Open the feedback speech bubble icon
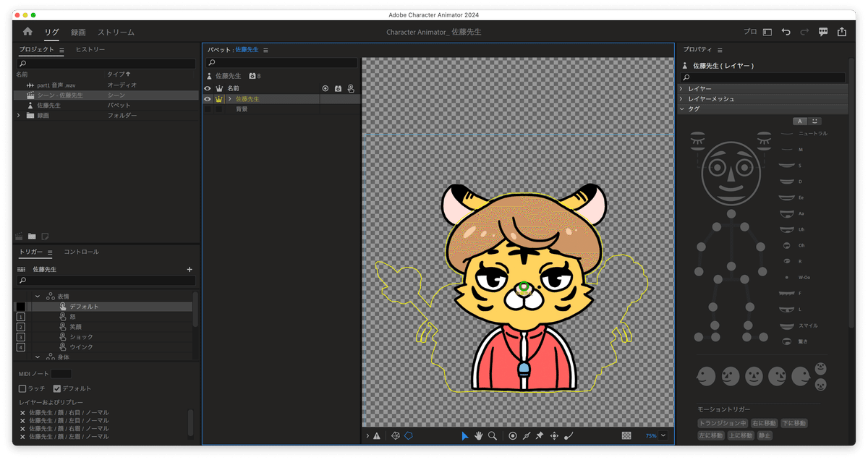This screenshot has height=460, width=868. pos(823,32)
